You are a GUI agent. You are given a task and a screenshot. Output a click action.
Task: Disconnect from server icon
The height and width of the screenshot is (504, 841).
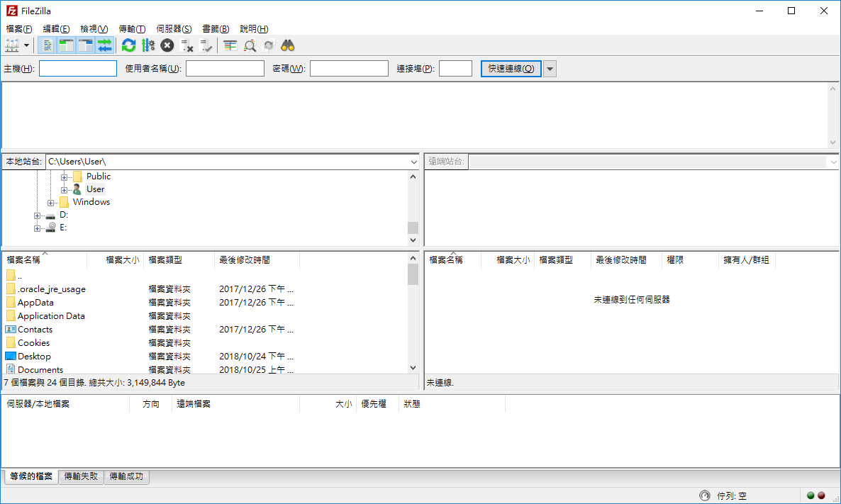click(x=186, y=45)
